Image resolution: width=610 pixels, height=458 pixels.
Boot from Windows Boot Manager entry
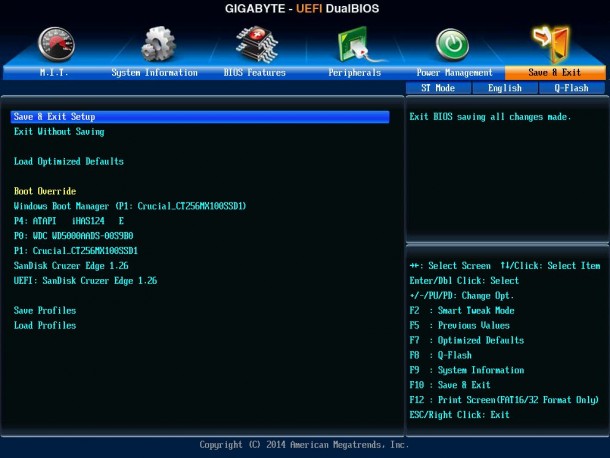[130, 206]
